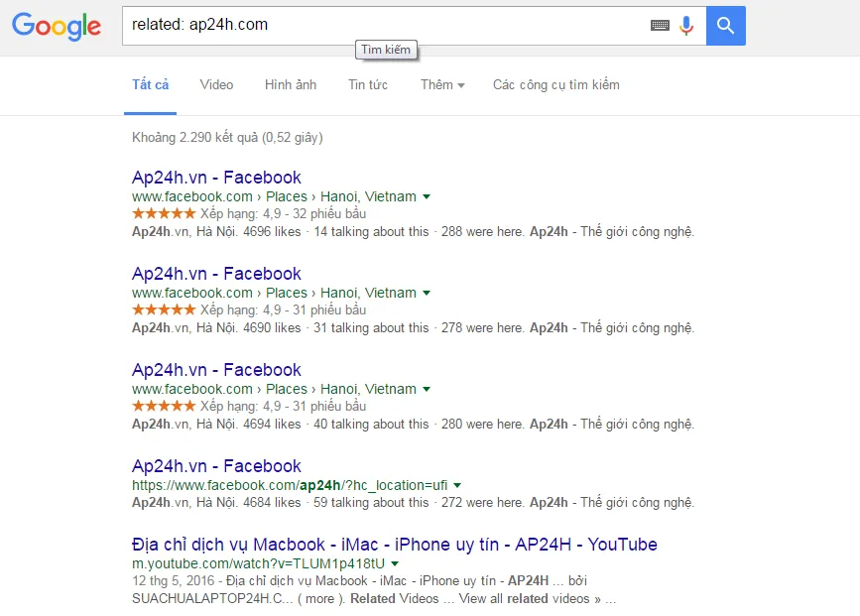Go to the Tin tức tab

pyautogui.click(x=368, y=85)
